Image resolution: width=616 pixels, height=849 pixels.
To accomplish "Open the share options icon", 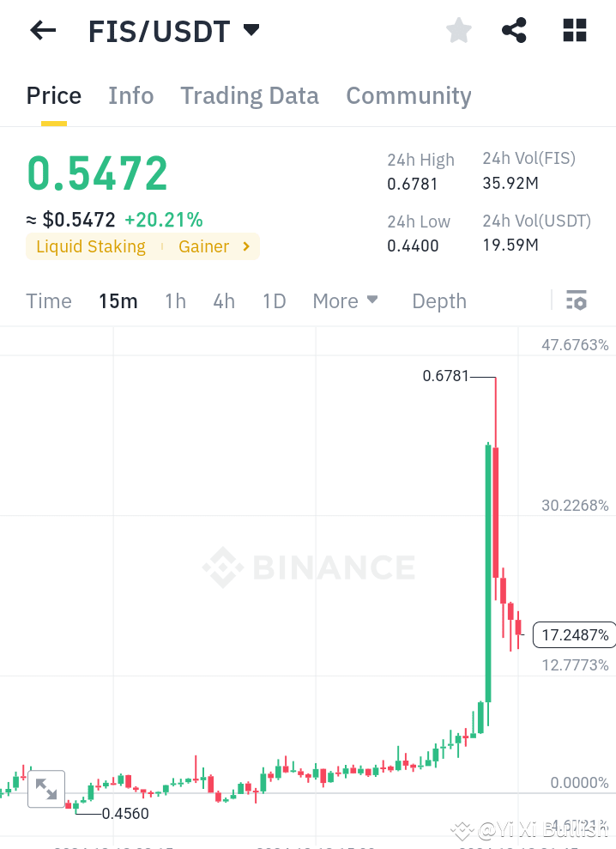I will [514, 30].
